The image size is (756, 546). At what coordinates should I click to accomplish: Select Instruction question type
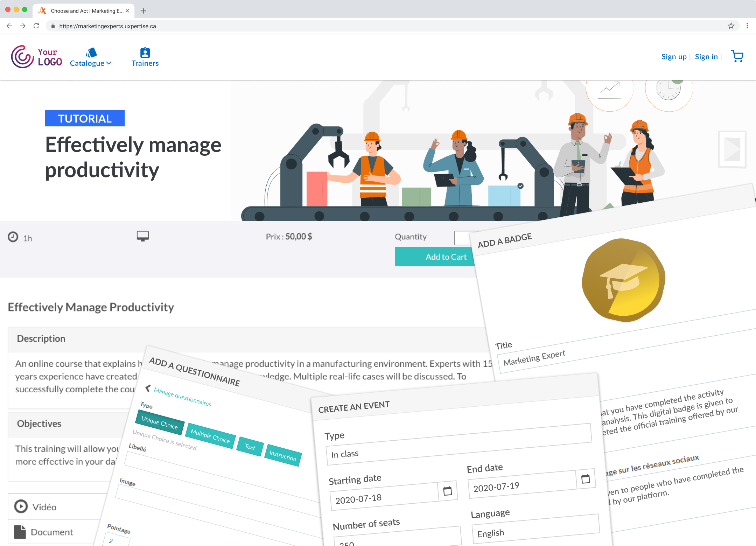(283, 456)
